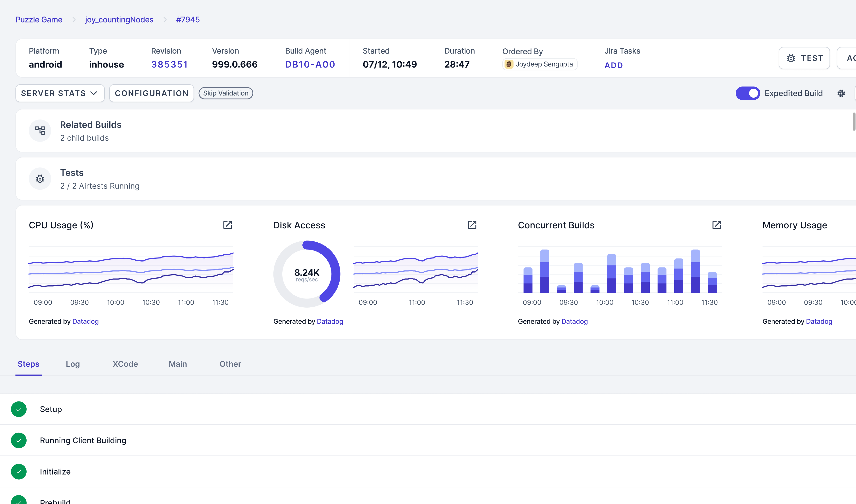Open Concurrent Builds via external link icon
Screen dimensions: 856x504
point(716,225)
